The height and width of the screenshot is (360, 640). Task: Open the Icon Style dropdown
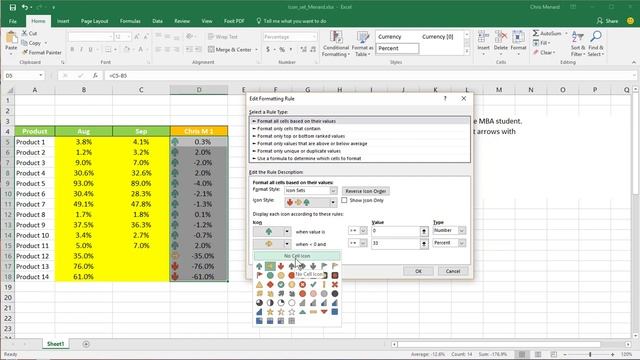point(333,202)
